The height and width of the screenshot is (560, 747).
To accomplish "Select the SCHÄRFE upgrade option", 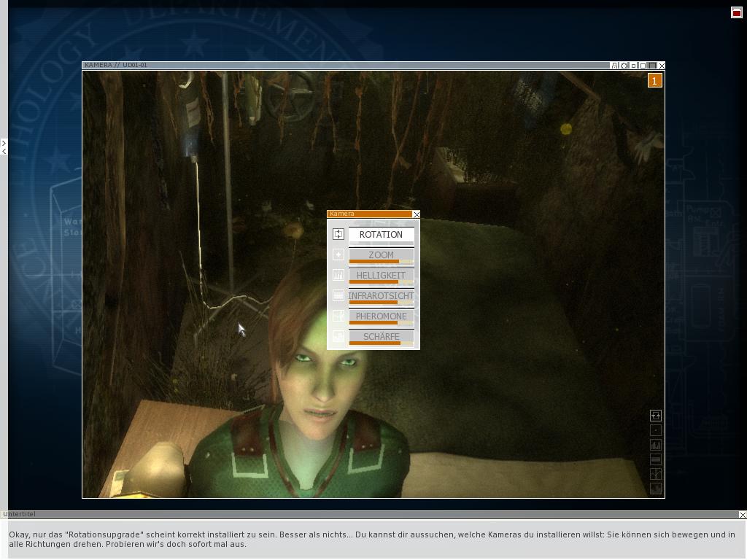I will coord(381,336).
